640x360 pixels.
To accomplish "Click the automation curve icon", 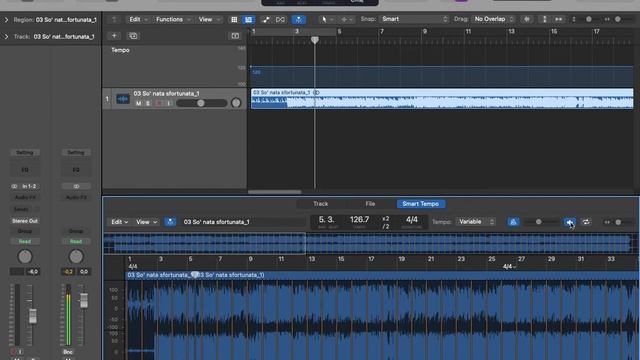I will [x=266, y=19].
